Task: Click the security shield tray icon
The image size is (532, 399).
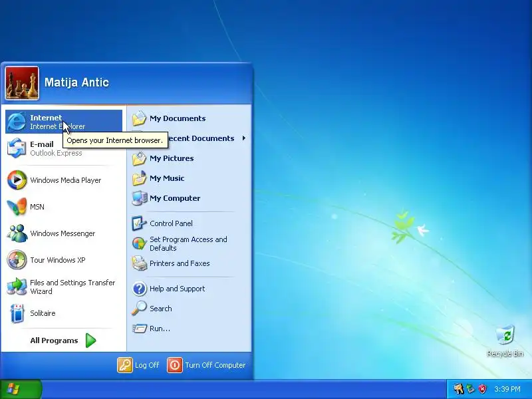Action: coord(483,389)
